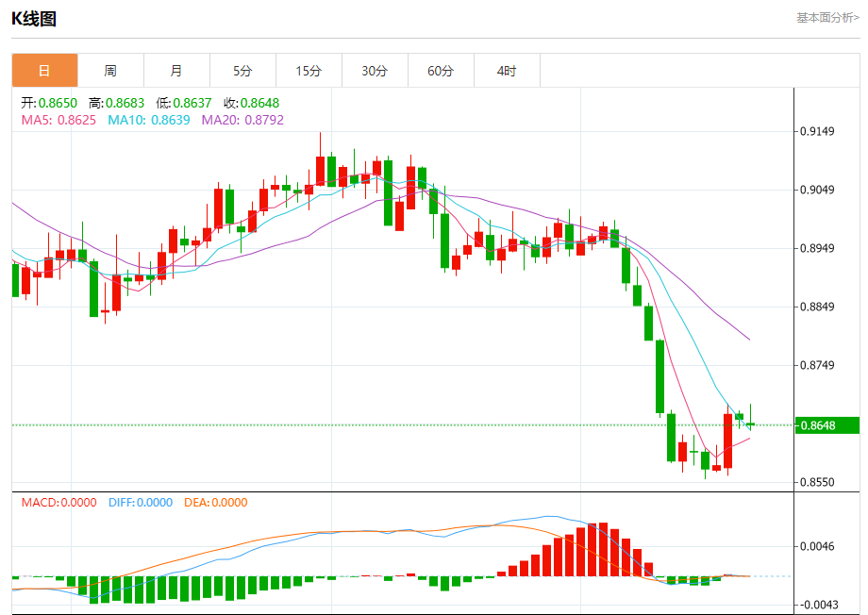
Task: Click the K线图 heading
Action: (x=34, y=19)
